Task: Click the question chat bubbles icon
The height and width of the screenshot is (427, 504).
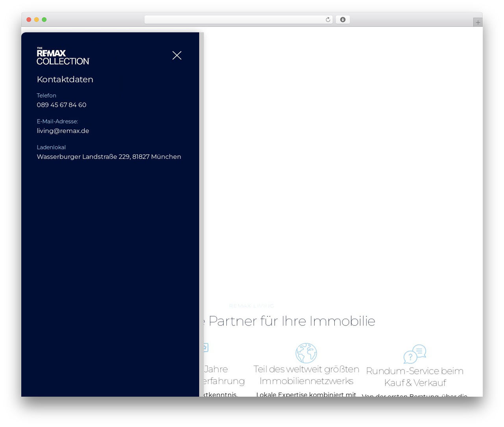Action: pyautogui.click(x=415, y=354)
